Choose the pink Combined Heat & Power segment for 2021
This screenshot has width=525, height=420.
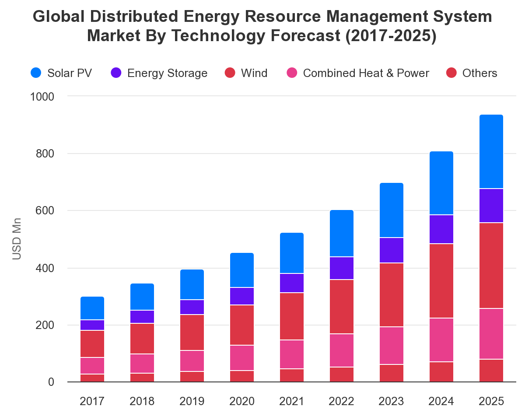coord(292,354)
